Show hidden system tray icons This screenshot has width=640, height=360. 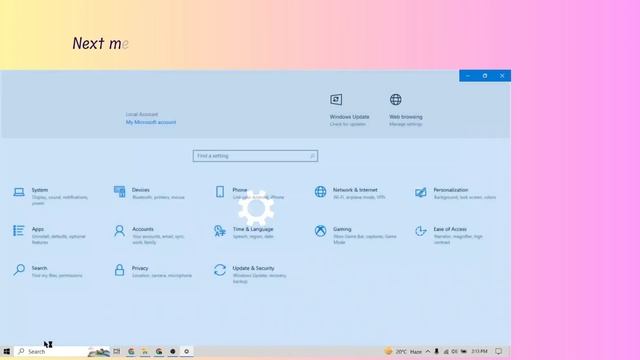click(428, 351)
